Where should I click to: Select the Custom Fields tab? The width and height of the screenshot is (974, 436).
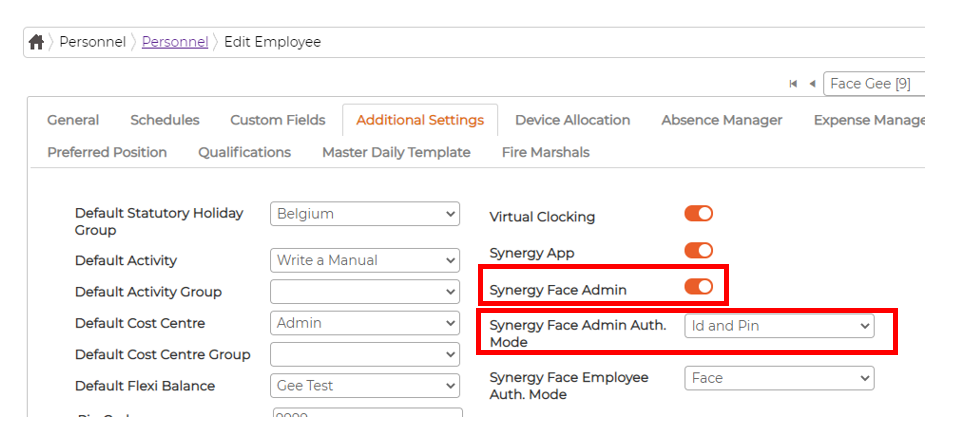[x=277, y=120]
